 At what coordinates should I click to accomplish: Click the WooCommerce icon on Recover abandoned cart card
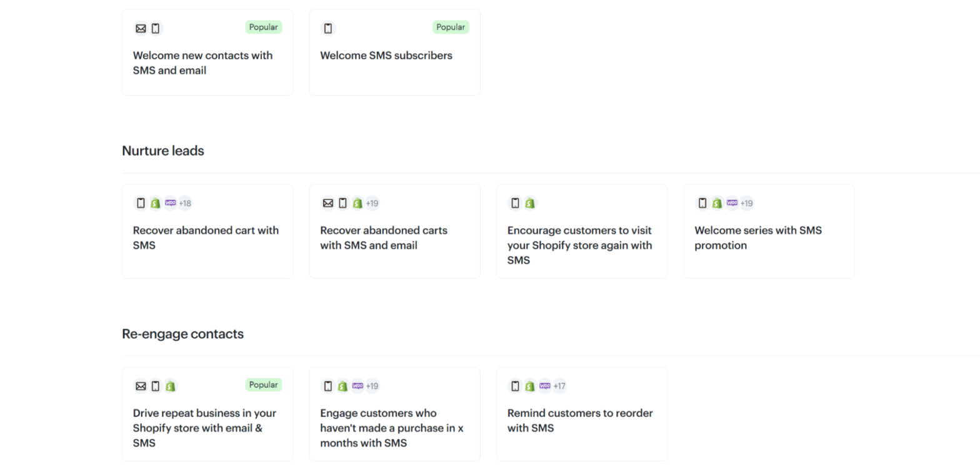(x=169, y=202)
